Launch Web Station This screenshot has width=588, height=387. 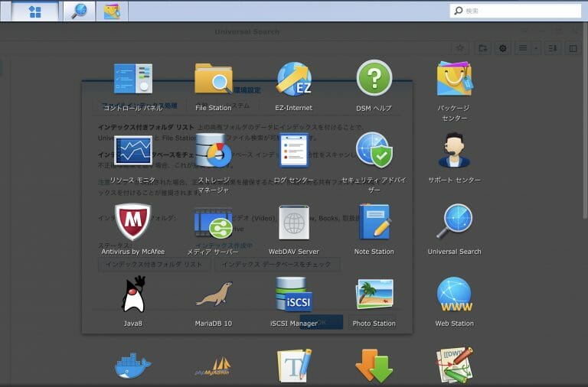pyautogui.click(x=455, y=294)
